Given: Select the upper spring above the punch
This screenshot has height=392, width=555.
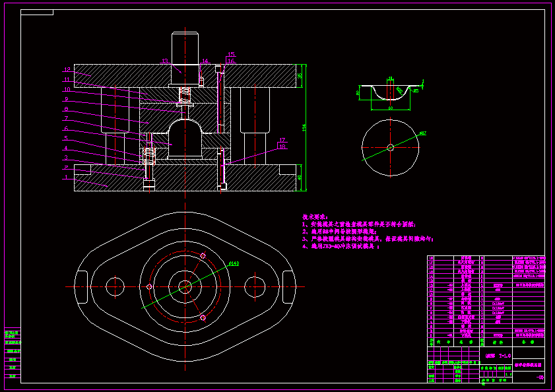Looking at the screenshot, I should [x=185, y=94].
